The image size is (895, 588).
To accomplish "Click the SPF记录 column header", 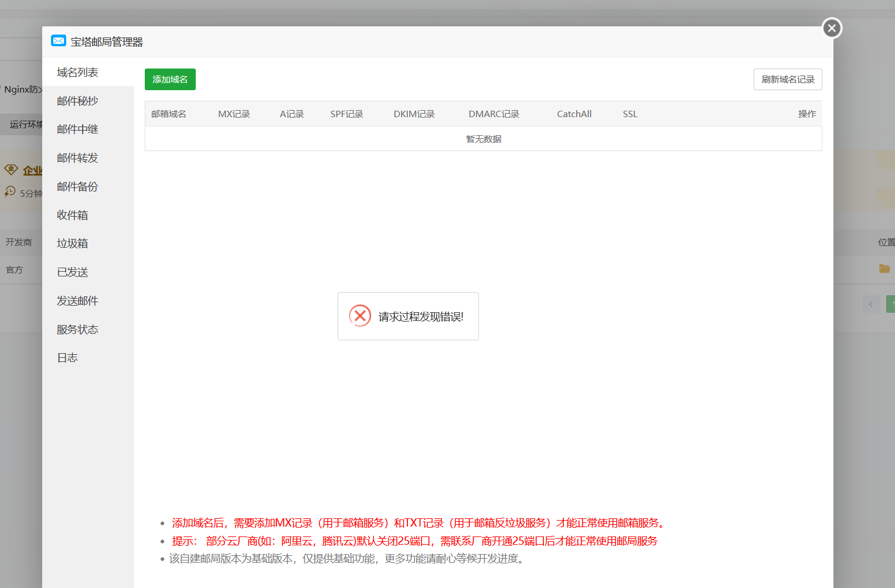I will pyautogui.click(x=346, y=114).
